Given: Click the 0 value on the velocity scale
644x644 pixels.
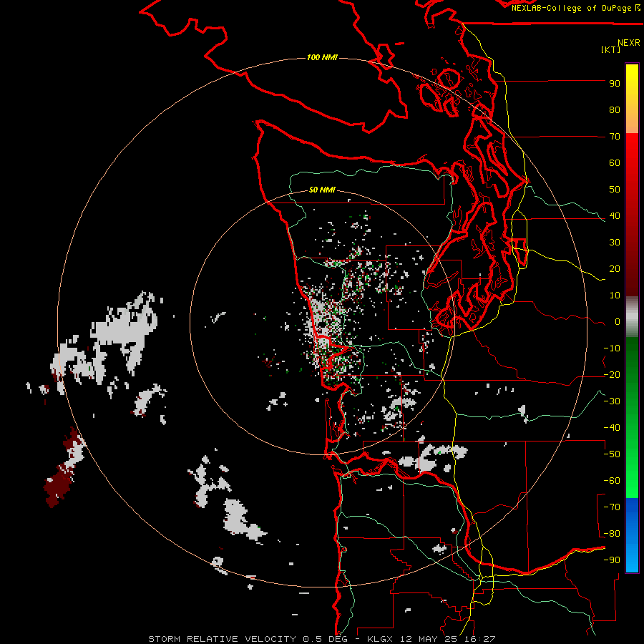Looking at the screenshot, I should click(618, 322).
